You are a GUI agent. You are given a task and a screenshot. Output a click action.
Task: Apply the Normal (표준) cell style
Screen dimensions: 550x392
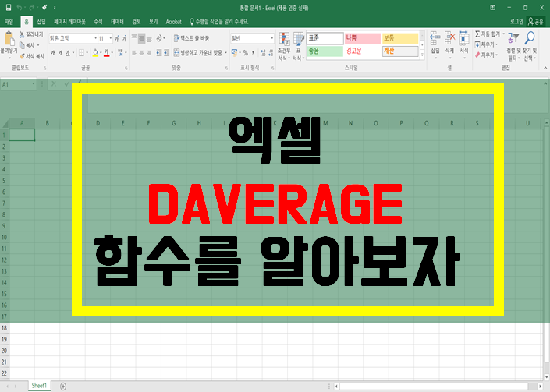point(325,38)
